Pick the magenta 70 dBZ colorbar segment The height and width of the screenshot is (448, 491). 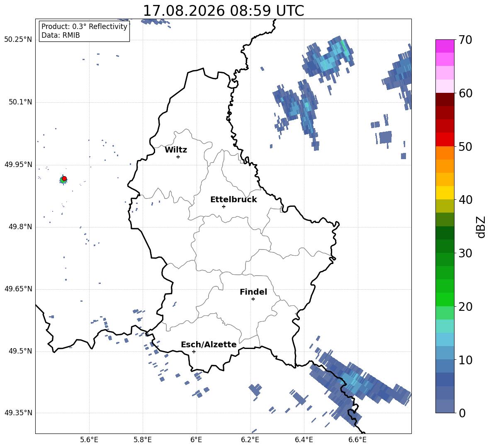[445, 46]
